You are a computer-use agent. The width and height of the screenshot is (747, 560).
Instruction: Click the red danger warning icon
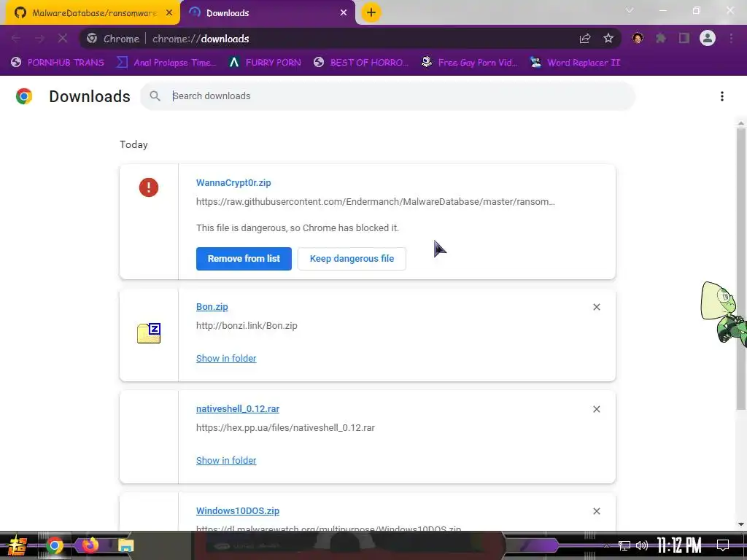point(149,187)
